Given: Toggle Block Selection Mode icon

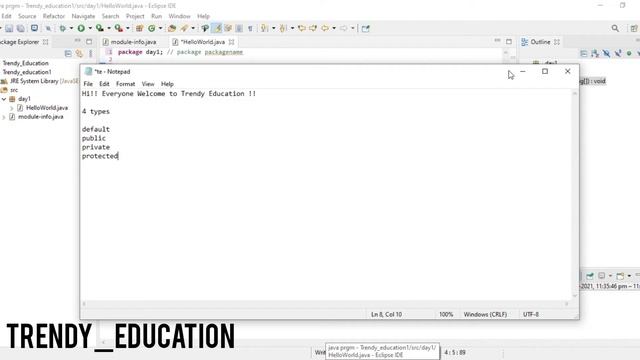Looking at the screenshot, I should click(x=239, y=28).
